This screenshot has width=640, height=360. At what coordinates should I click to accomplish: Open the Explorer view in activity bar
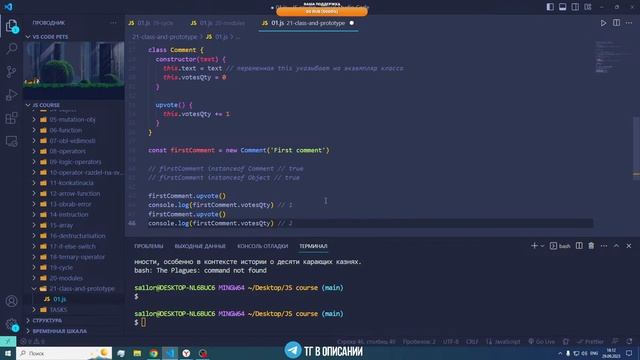(11, 26)
